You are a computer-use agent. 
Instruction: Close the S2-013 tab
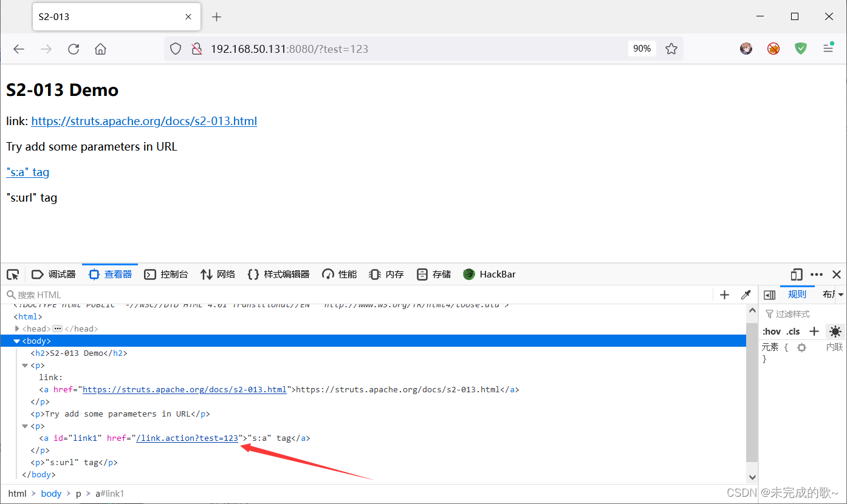[x=188, y=17]
